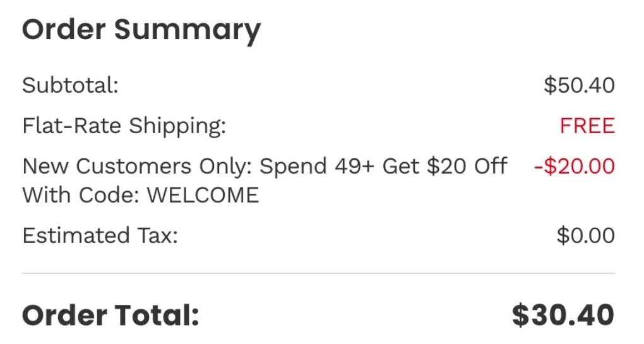Image resolution: width=644 pixels, height=344 pixels.
Task: Click the red FREE shipping value
Action: (x=587, y=126)
